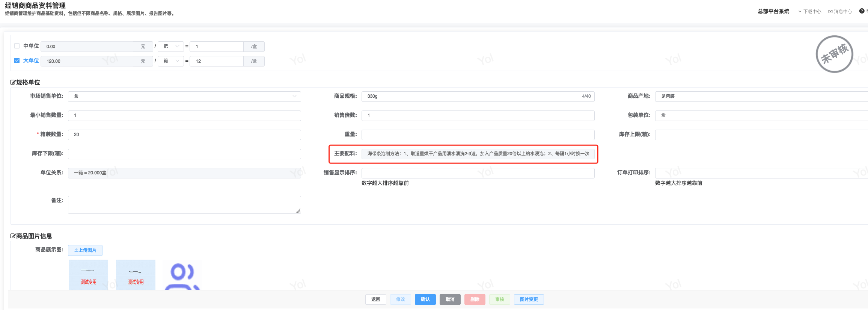Open the 把 unit dropdown for 中单位

(171, 46)
